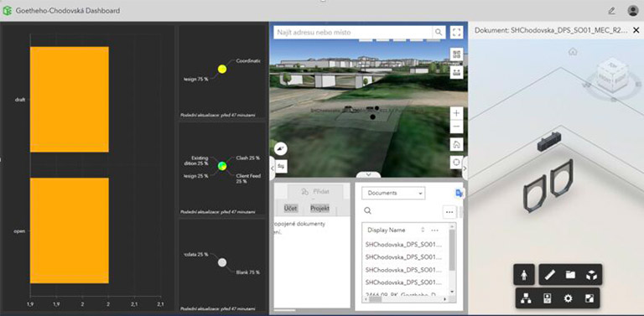The image size is (644, 316).
Task: Click the Přidat button
Action: [x=315, y=191]
